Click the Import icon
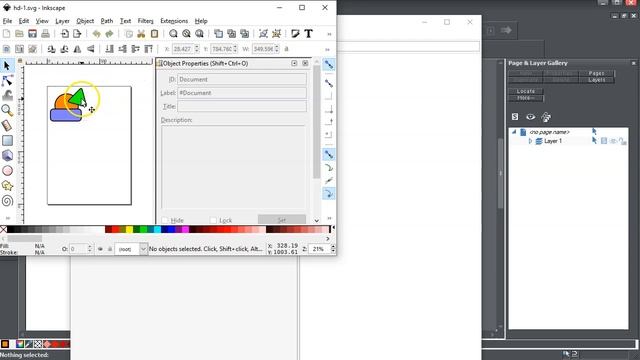 tap(64, 34)
